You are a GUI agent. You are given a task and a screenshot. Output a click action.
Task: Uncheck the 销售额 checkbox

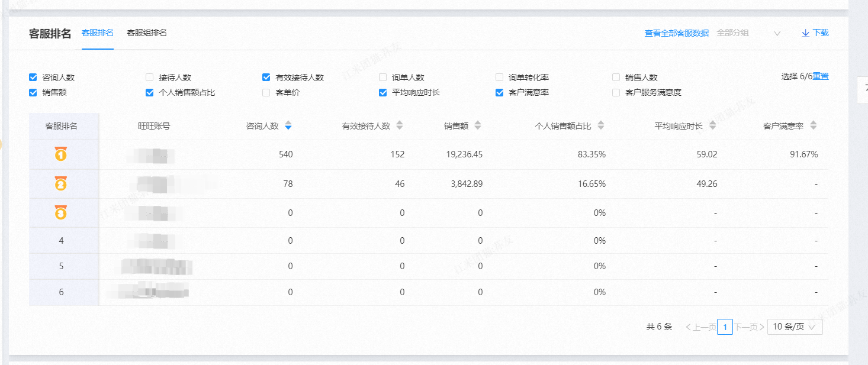(x=33, y=93)
